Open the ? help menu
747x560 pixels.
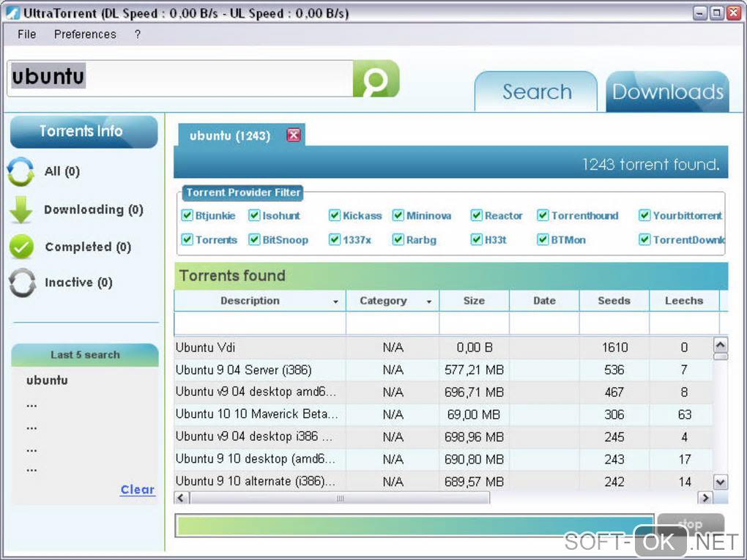tap(138, 34)
